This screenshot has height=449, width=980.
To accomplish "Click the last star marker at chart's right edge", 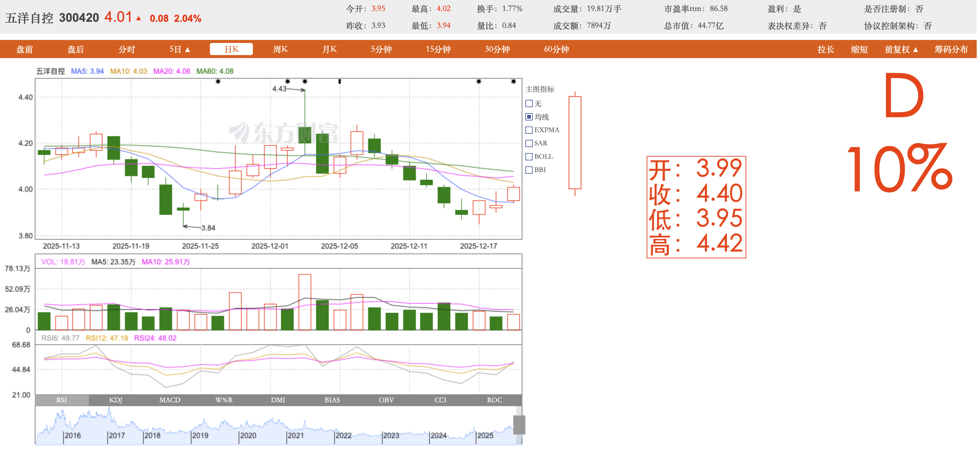I will (513, 81).
